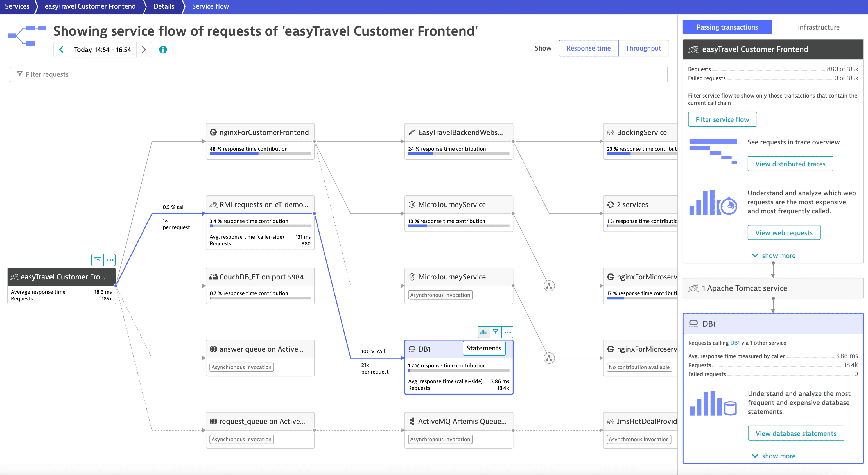Select the Passing transactions tab
868x475 pixels.
tap(727, 27)
